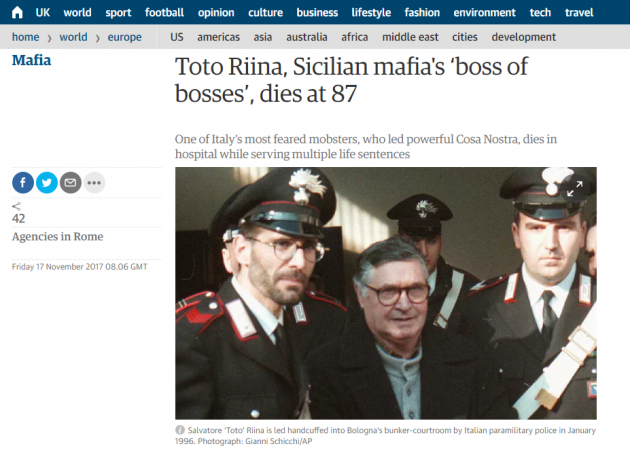The height and width of the screenshot is (459, 630).
Task: Open the middle east subsection
Action: pyautogui.click(x=410, y=37)
